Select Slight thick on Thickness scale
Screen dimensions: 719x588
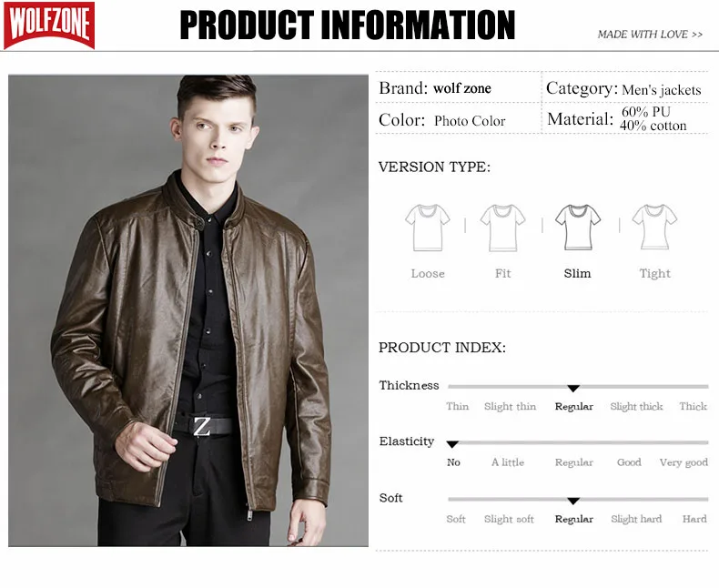(636, 406)
